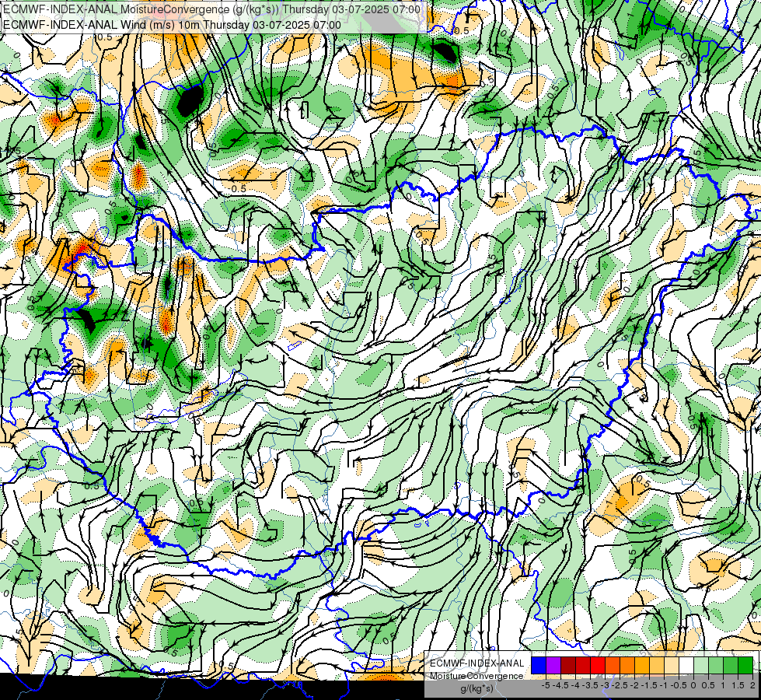Click the '-1' legend tick label
Image resolution: width=761 pixels, height=700 pixels.
(664, 685)
